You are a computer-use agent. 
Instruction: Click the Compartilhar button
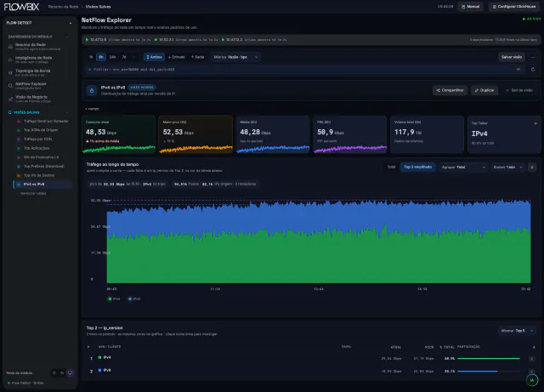tap(450, 90)
